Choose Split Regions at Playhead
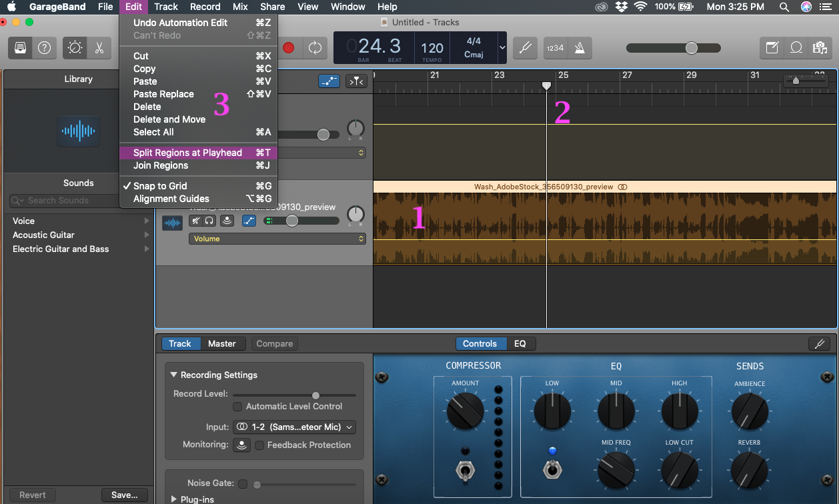This screenshot has height=504, width=839. [199, 153]
